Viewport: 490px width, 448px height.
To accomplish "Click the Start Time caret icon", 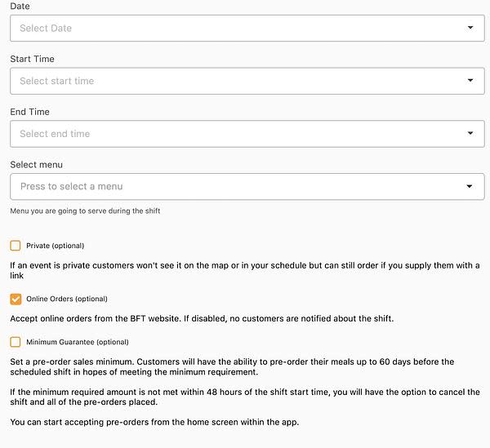I will point(470,80).
